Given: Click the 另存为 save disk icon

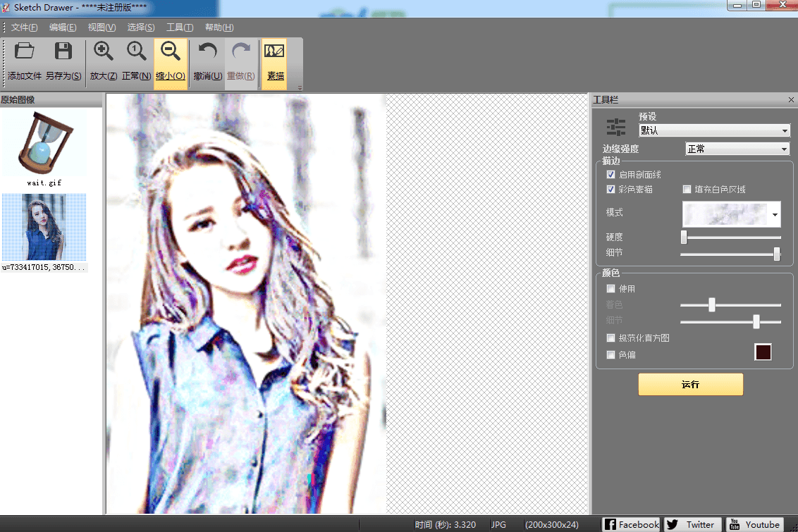Looking at the screenshot, I should 63,51.
